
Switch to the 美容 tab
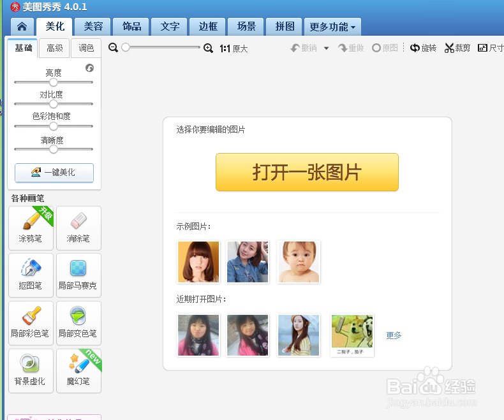click(x=93, y=26)
